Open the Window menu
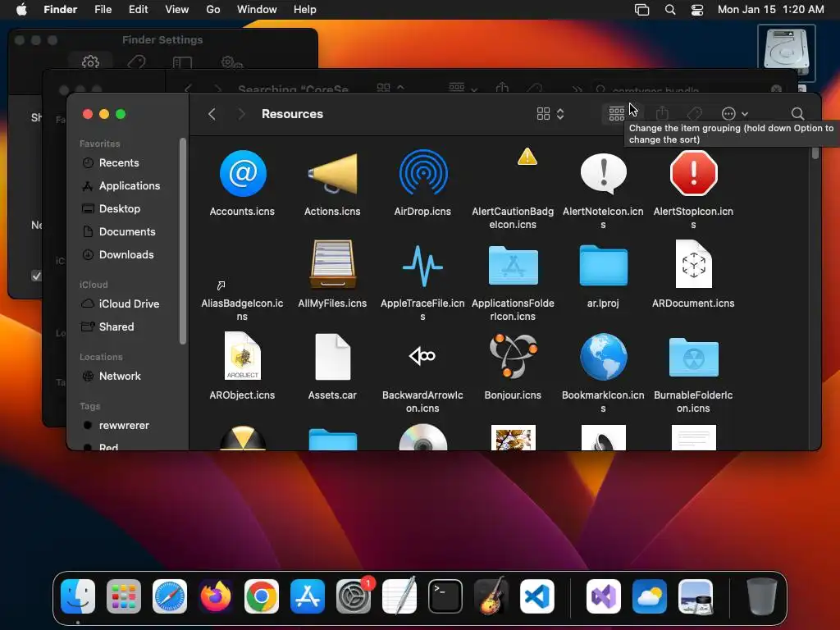 pyautogui.click(x=257, y=10)
